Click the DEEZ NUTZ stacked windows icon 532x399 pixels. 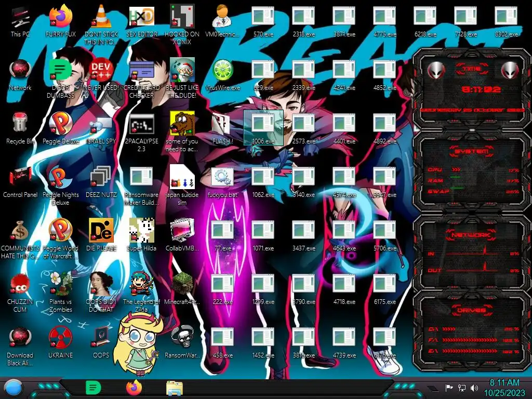tap(101, 182)
